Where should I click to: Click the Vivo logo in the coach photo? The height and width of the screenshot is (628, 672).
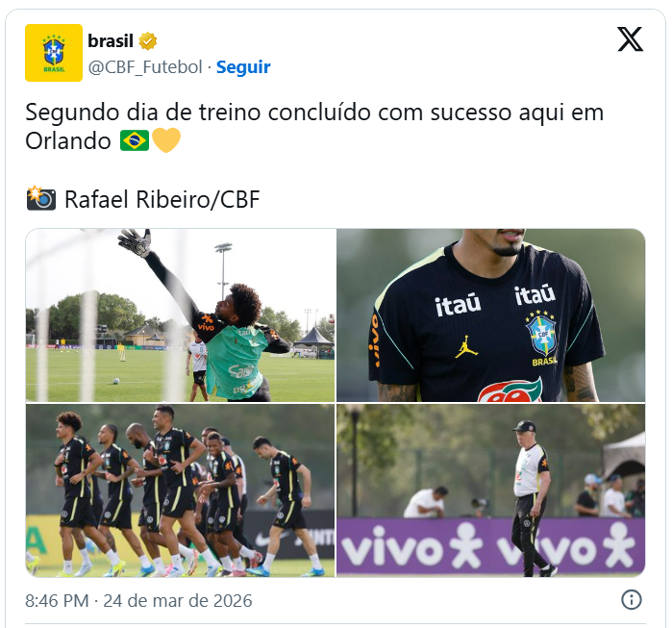pos(412,546)
